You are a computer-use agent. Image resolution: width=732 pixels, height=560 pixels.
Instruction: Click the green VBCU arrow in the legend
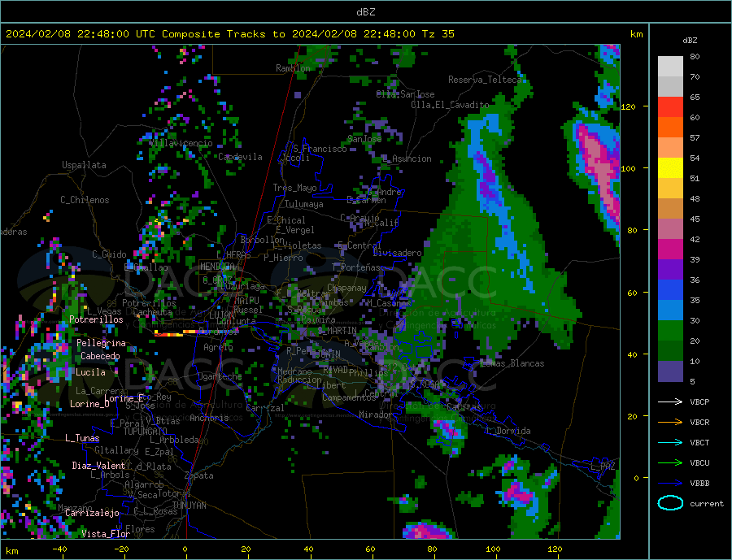tap(670, 462)
